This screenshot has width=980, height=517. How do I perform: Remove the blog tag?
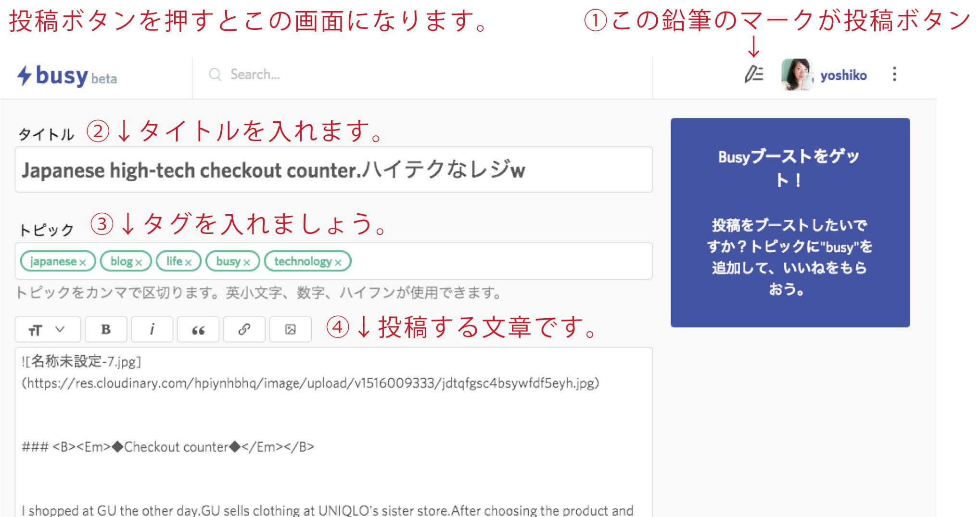coord(139,262)
